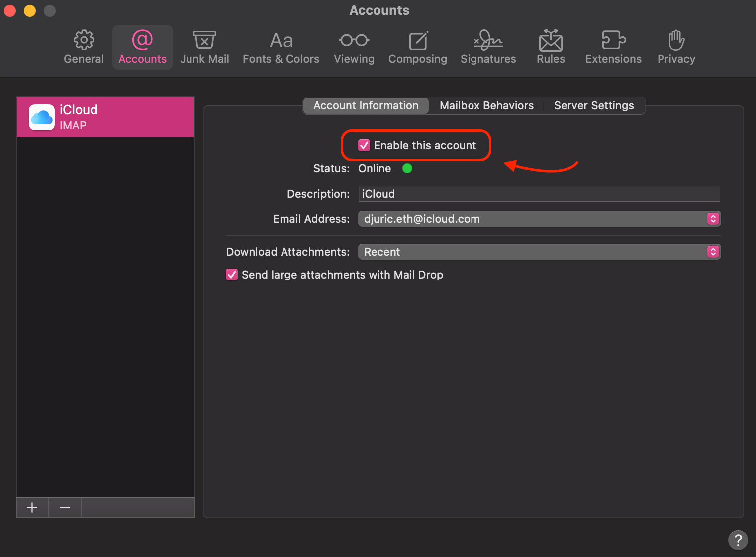Open the Rules preferences pane

pos(551,47)
